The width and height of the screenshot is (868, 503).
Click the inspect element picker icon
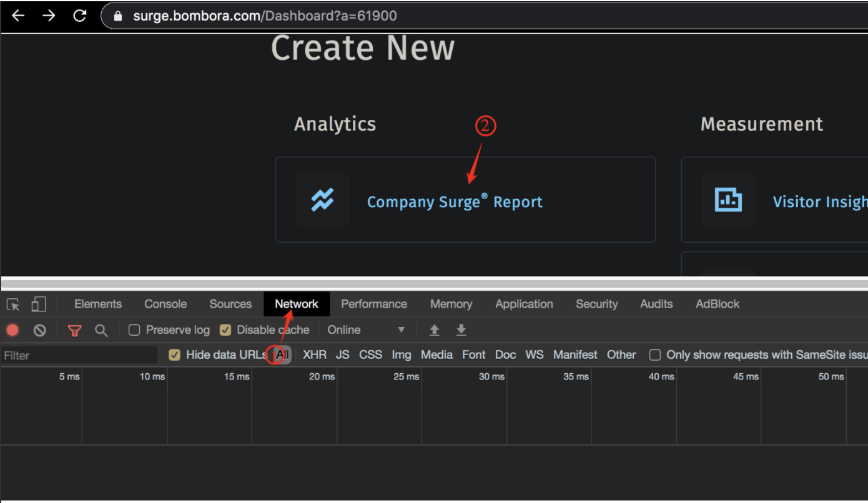pos(13,305)
